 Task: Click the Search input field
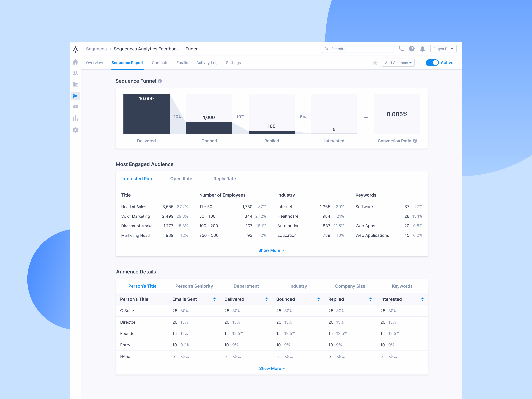[x=358, y=49]
